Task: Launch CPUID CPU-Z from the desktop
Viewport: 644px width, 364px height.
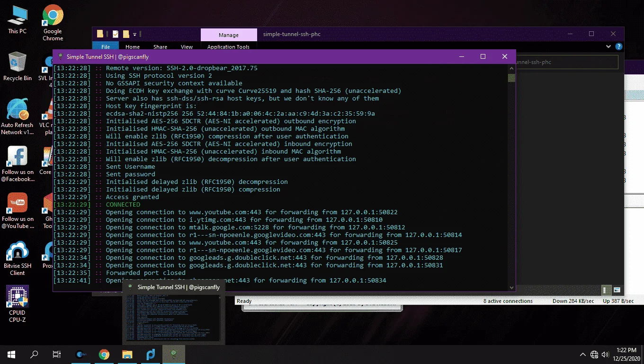Action: click(x=17, y=304)
